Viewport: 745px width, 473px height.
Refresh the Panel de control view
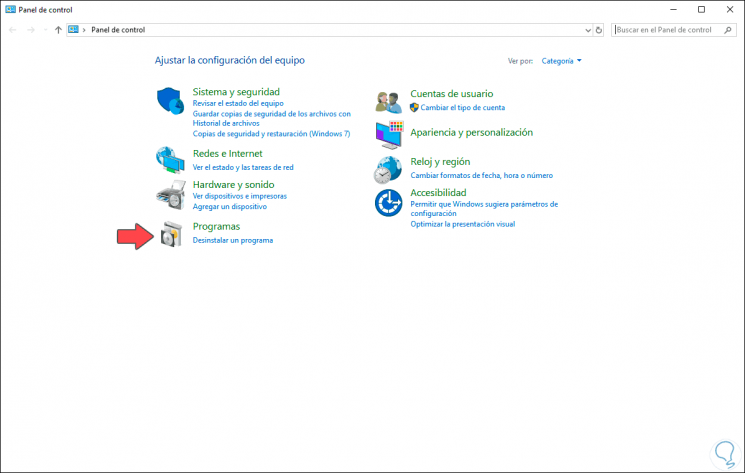599,30
